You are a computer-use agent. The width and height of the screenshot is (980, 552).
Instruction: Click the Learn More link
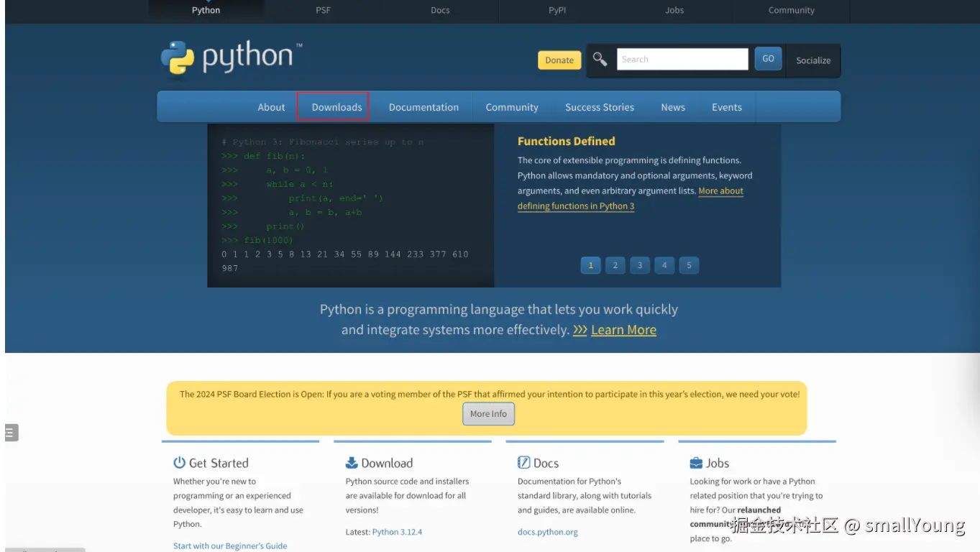(x=623, y=330)
